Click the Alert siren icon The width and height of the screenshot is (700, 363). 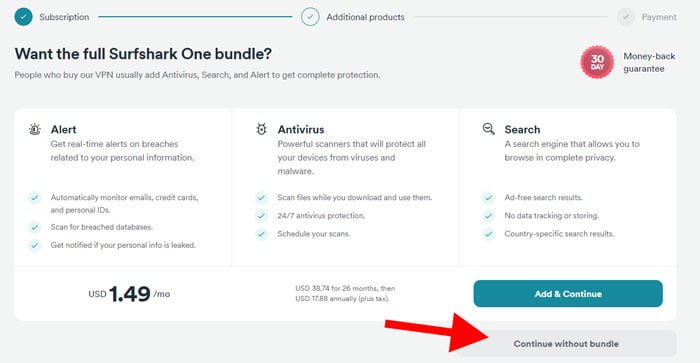click(x=35, y=129)
